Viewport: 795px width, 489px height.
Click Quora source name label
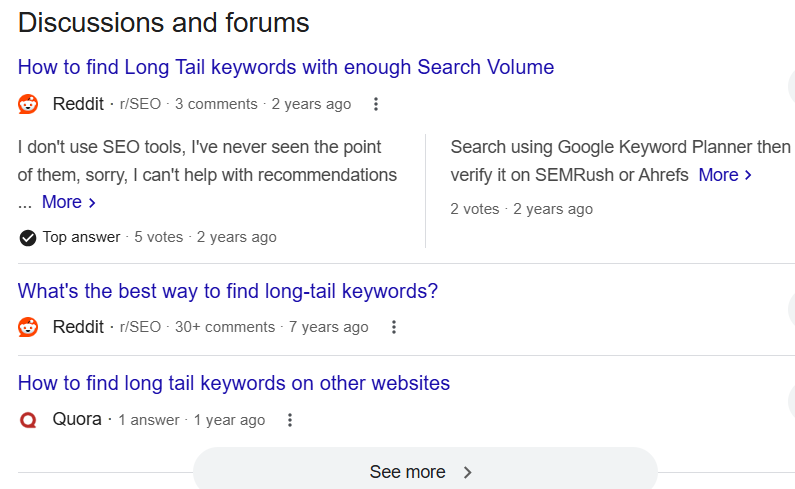coord(77,420)
